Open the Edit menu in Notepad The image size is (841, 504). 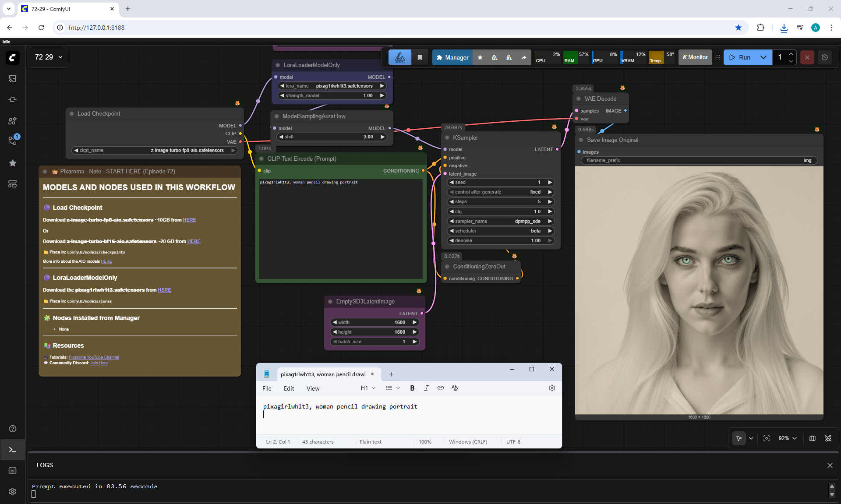tap(289, 388)
